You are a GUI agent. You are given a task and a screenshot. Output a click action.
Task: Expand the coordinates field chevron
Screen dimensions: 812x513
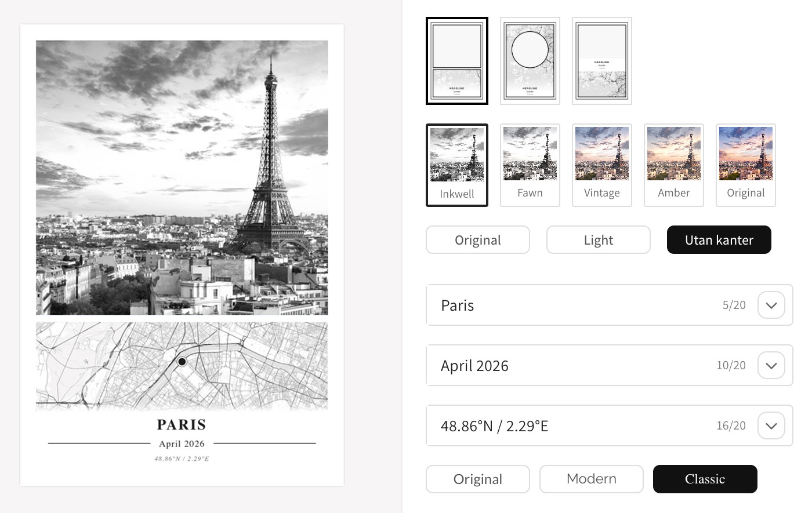point(771,425)
